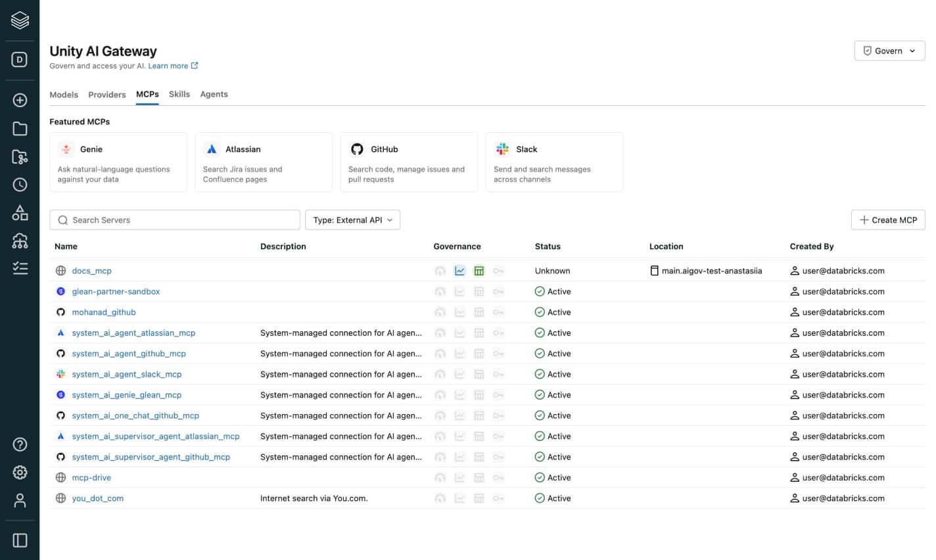Screen dimensions: 936x560
Task: Open the mohanad_github server link
Action: point(104,312)
